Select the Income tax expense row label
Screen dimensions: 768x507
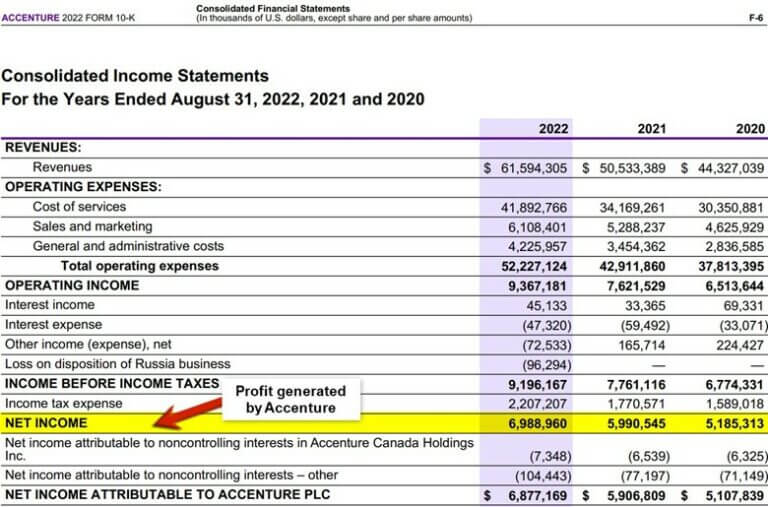pos(64,404)
